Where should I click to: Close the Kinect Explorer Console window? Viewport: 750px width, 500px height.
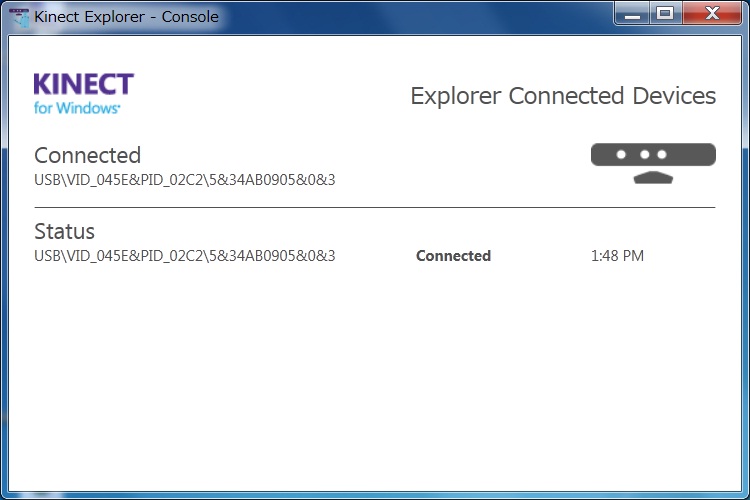(712, 14)
